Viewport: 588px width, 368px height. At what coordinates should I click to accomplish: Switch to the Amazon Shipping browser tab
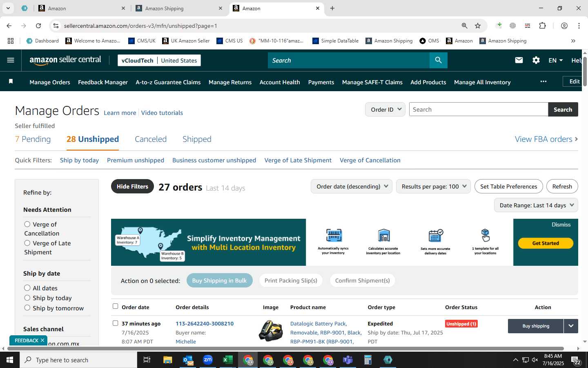(178, 8)
